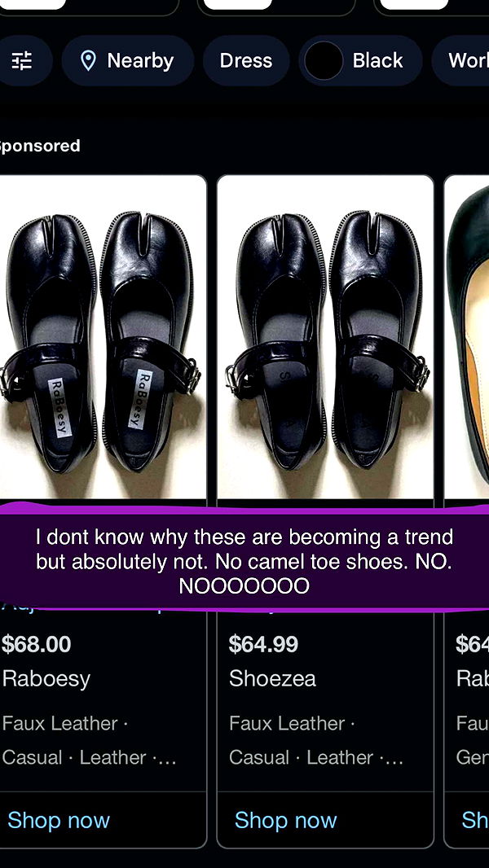This screenshot has width=489, height=868.
Task: Click Shop now under Shoezea listing
Action: [x=286, y=820]
